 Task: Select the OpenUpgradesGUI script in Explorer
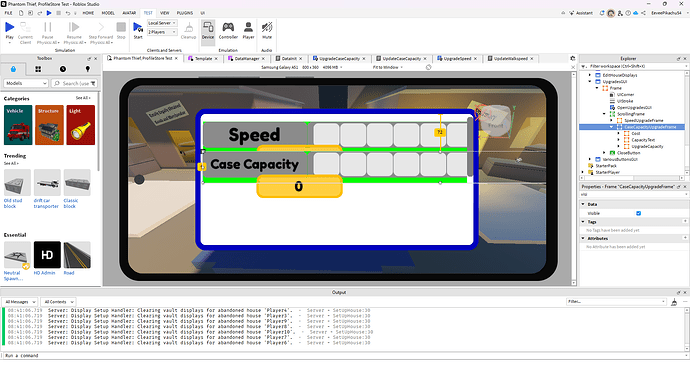coord(634,107)
